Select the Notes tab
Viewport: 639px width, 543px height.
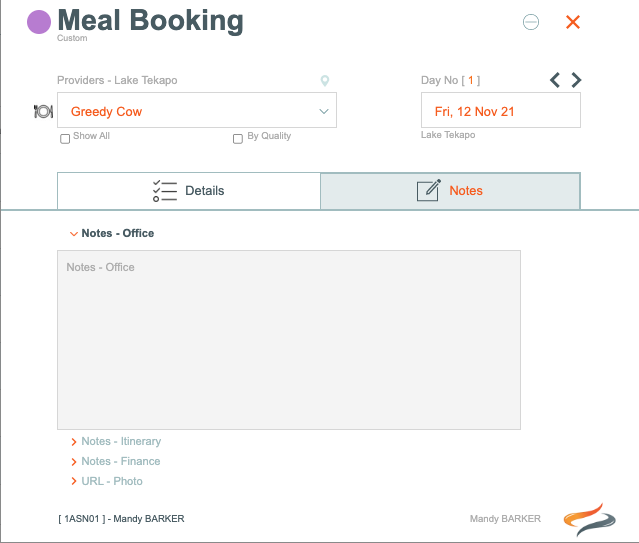(450, 191)
